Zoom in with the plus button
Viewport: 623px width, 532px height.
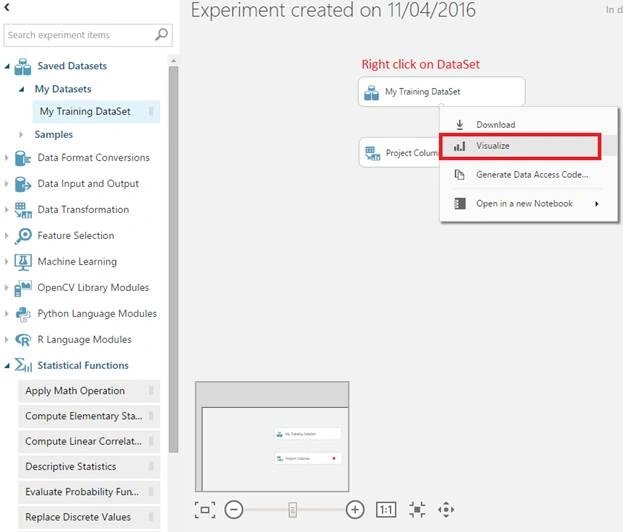tap(355, 510)
